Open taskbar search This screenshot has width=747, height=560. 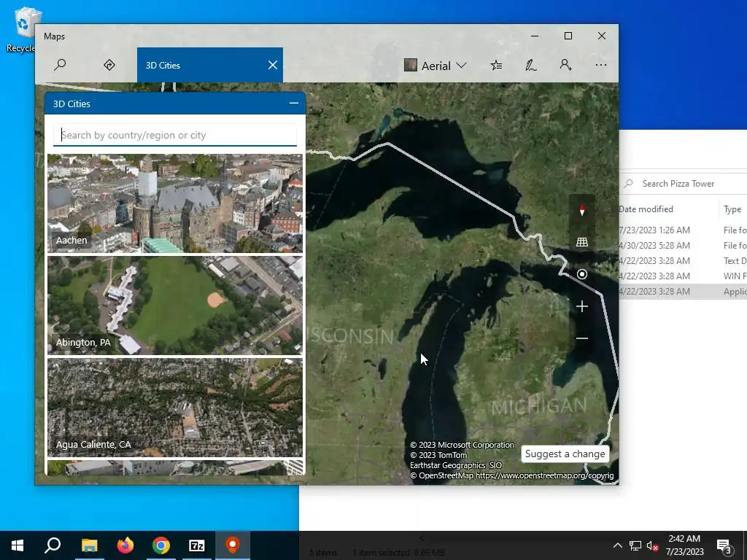[x=53, y=545]
